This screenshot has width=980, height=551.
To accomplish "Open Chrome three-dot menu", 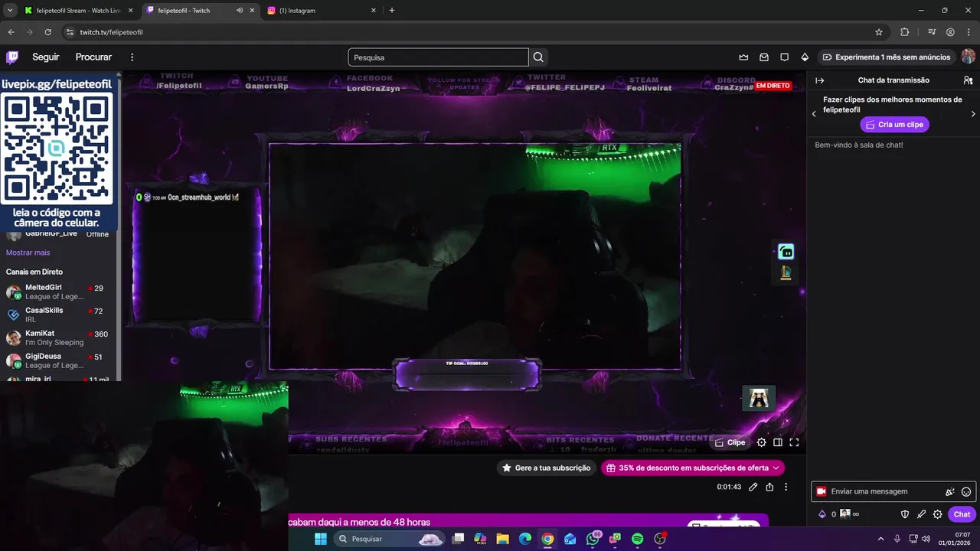I will pos(969,32).
